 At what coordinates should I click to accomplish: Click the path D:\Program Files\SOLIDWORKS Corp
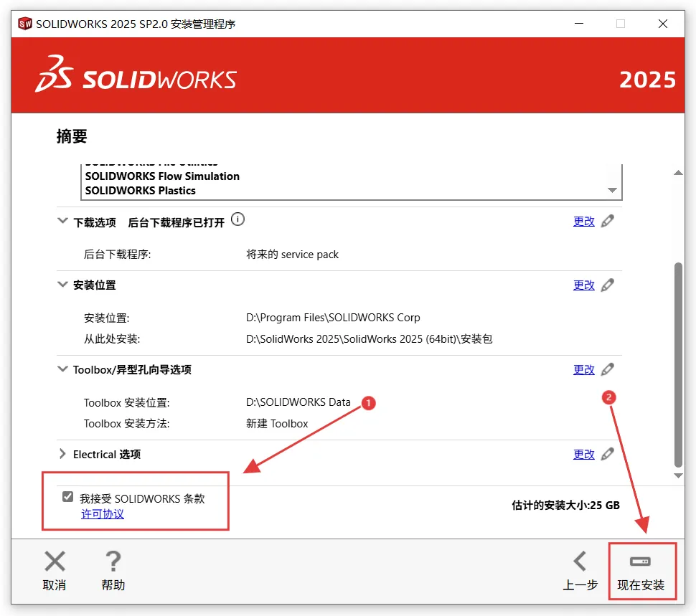[333, 318]
